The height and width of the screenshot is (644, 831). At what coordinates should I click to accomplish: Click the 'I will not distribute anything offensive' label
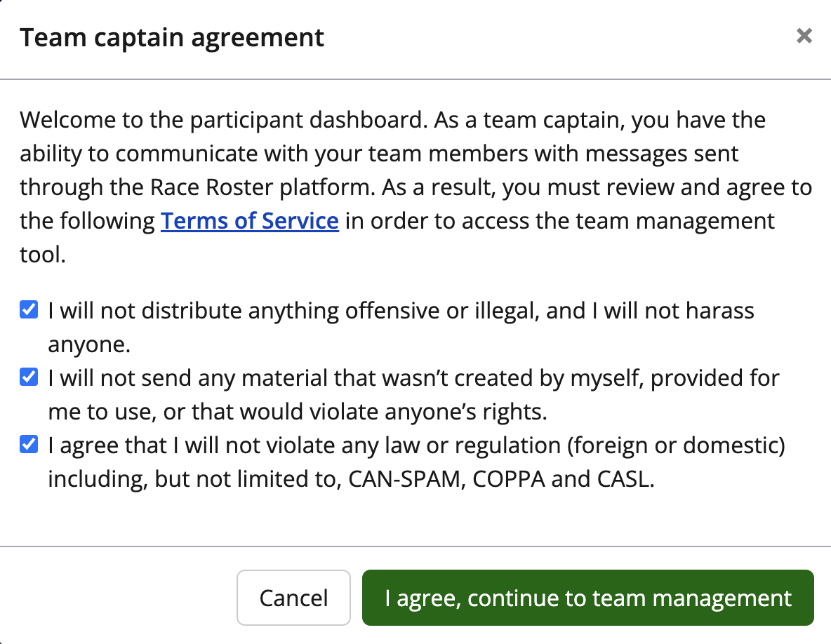[x=281, y=310]
